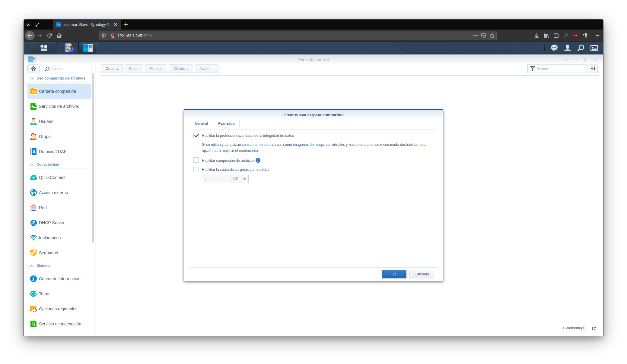Collapse the Conectividad section
This screenshot has height=364, width=627.
[x=32, y=165]
